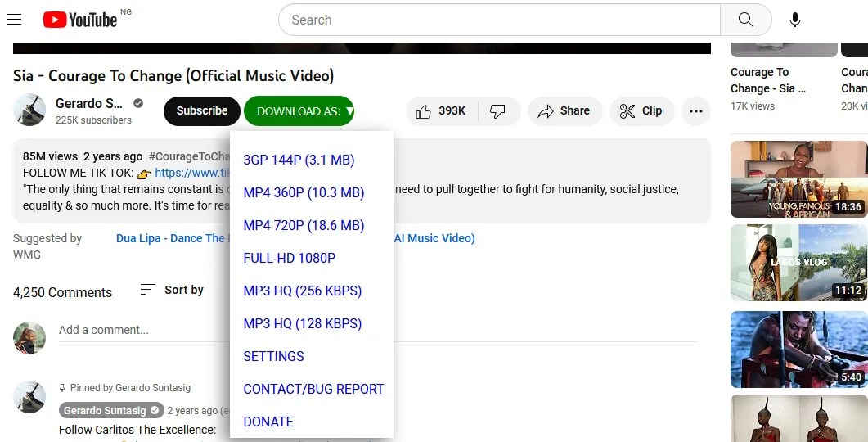Open downloader SETTINGS entry
The height and width of the screenshot is (442, 868).
coord(273,356)
